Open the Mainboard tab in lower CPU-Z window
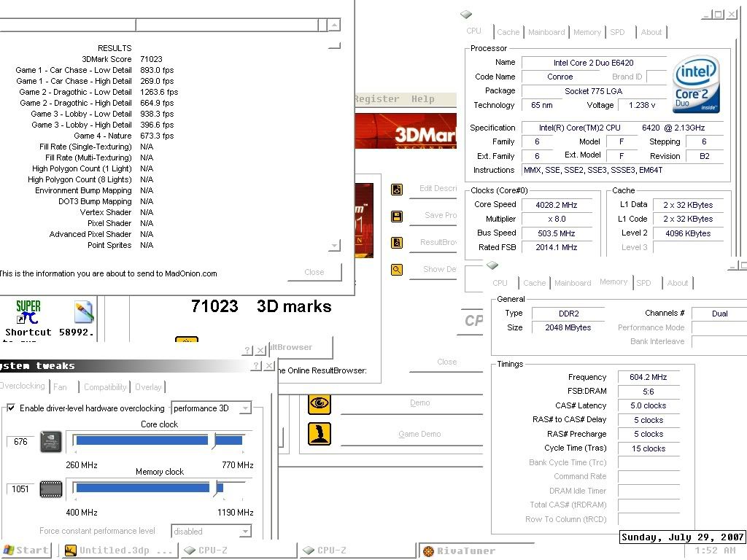The image size is (747, 560). (573, 283)
